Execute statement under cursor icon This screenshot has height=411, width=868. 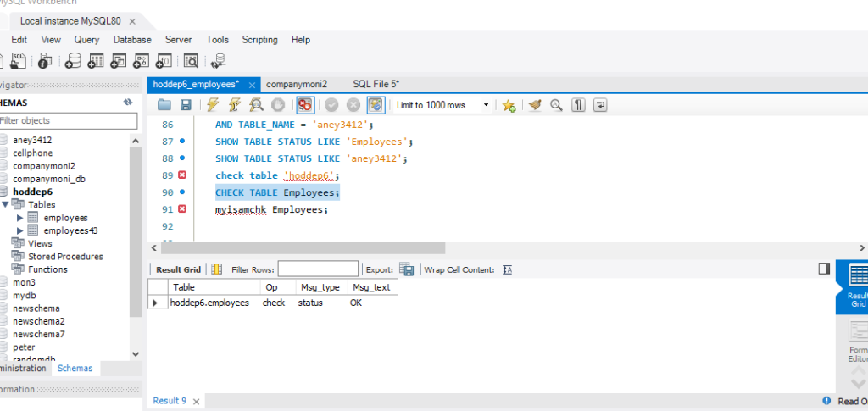click(x=235, y=105)
